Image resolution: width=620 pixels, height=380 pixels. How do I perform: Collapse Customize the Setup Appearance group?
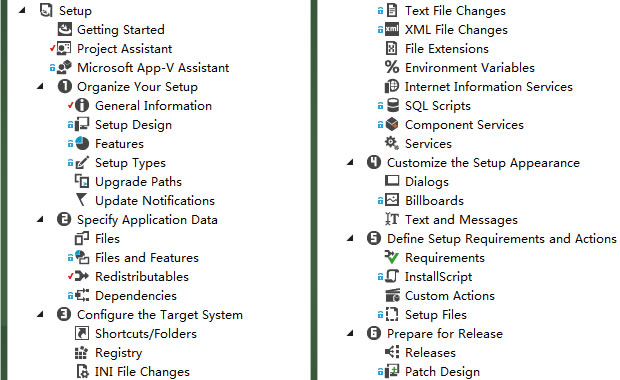[350, 162]
